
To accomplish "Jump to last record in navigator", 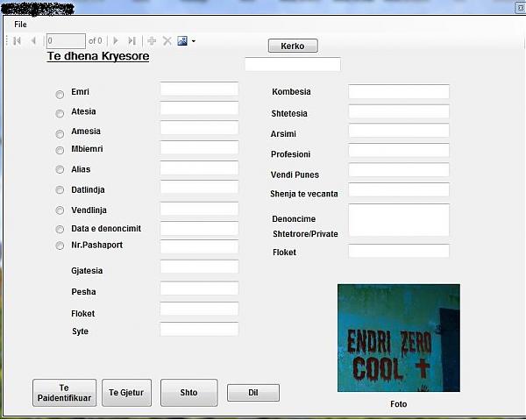I will coord(132,41).
